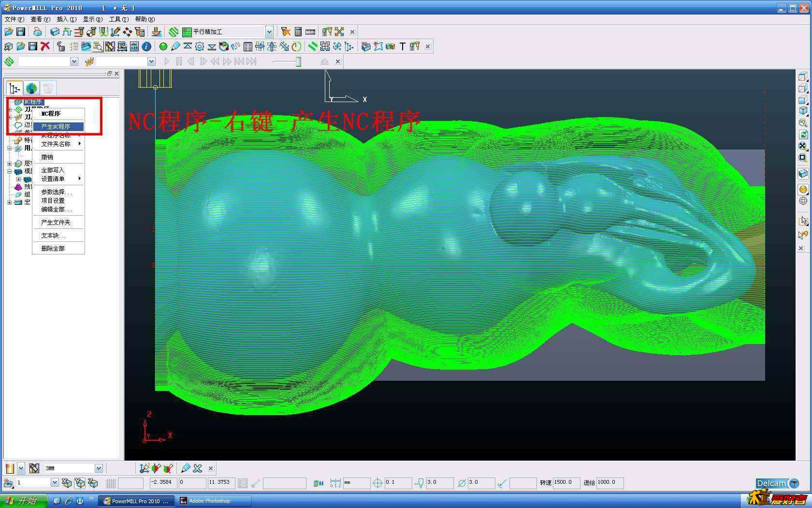Select 产生NC程序 from context menu
This screenshot has width=812, height=508.
pos(58,127)
